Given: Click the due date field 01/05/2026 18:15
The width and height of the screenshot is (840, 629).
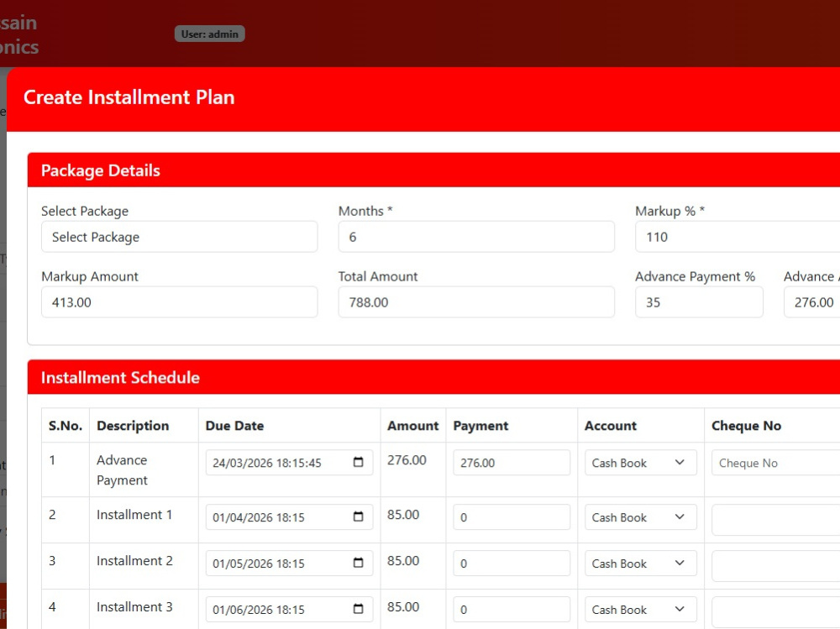Looking at the screenshot, I should click(289, 563).
